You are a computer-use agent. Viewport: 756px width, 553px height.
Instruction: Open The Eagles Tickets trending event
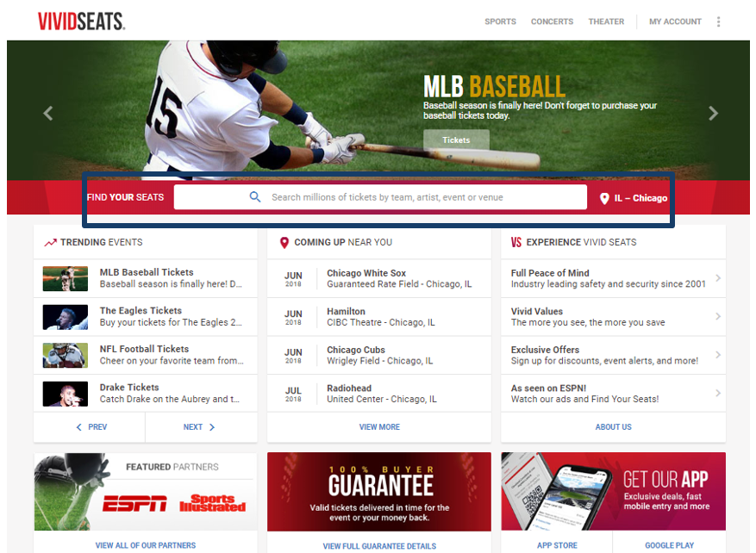pos(146,317)
